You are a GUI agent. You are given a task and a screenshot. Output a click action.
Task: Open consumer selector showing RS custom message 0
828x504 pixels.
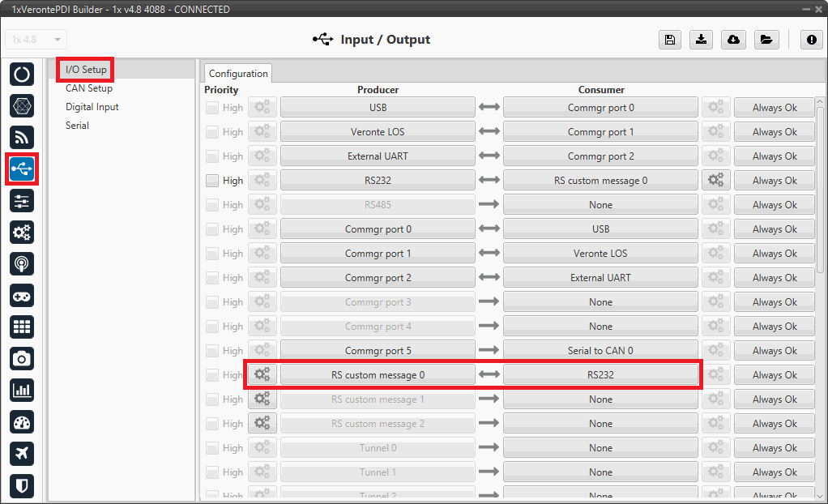[x=600, y=181]
